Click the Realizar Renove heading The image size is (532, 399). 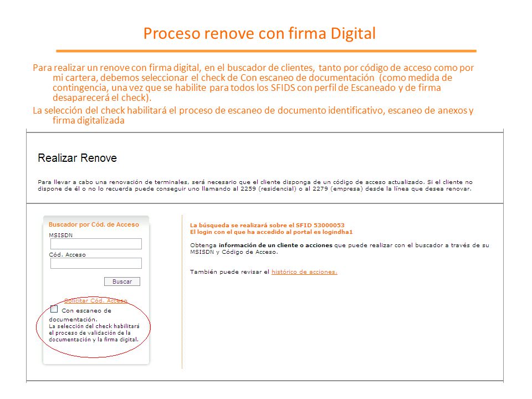click(78, 158)
